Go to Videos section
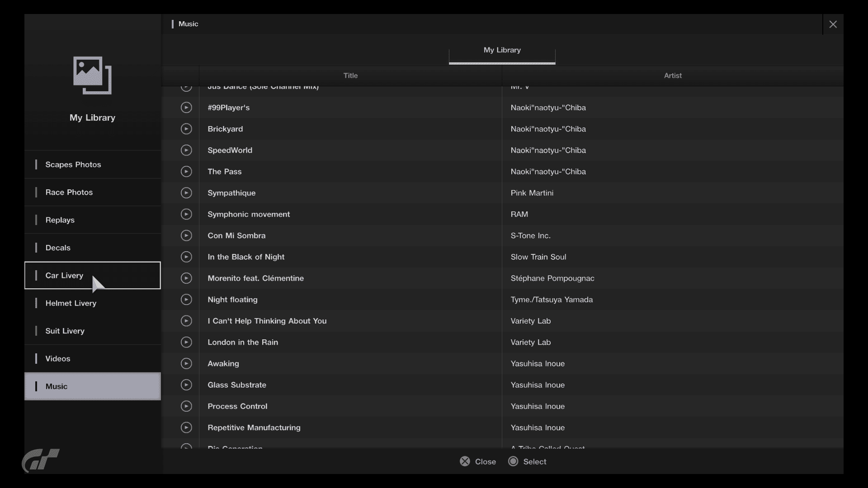This screenshot has width=868, height=488. pyautogui.click(x=93, y=359)
